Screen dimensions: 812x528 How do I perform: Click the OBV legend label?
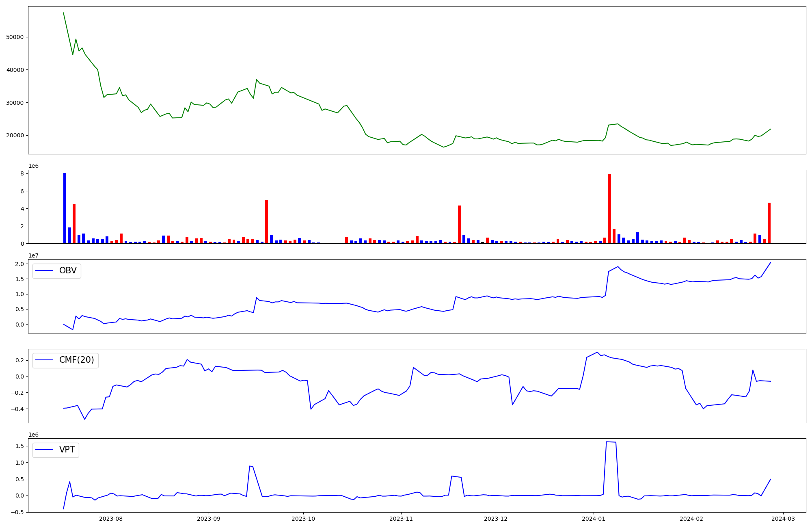[68, 270]
